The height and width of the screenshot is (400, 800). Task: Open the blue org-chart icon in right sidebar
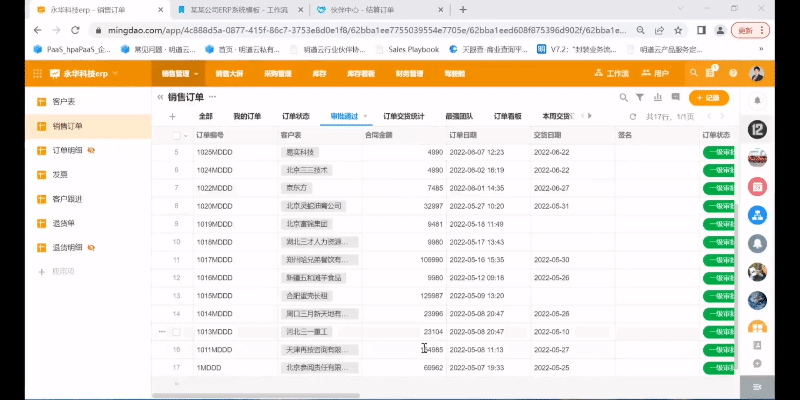click(757, 215)
